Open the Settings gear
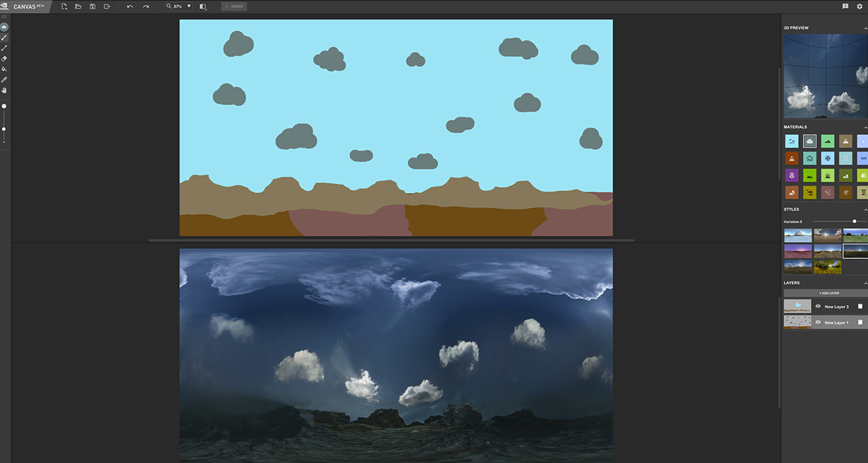868x463 pixels. (860, 6)
